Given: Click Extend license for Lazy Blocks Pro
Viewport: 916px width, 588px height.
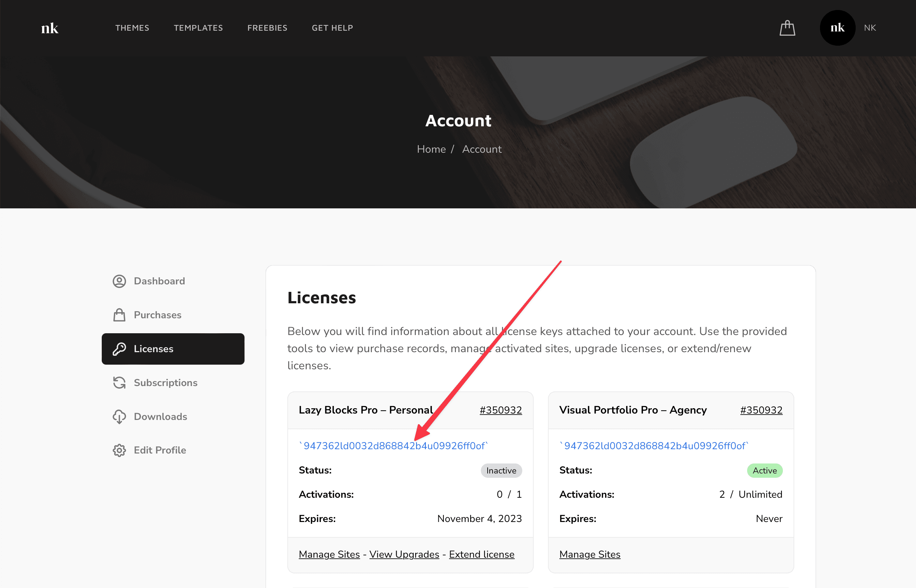Looking at the screenshot, I should click(x=481, y=554).
